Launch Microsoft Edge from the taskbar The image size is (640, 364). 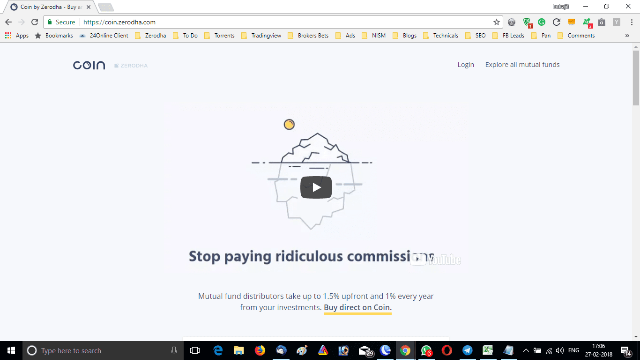click(218, 350)
